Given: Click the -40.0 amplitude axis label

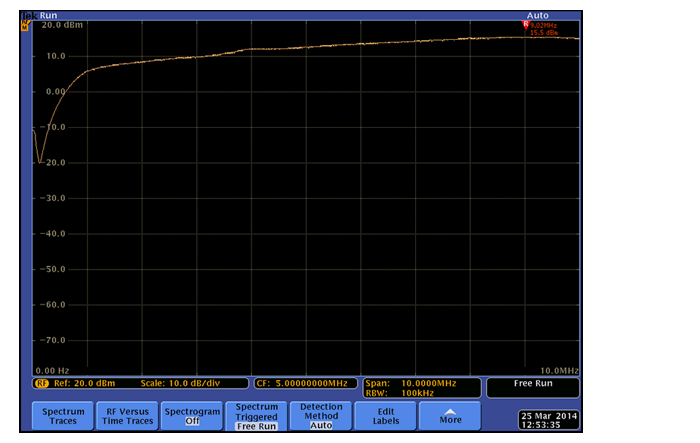Looking at the screenshot, I should [53, 234].
